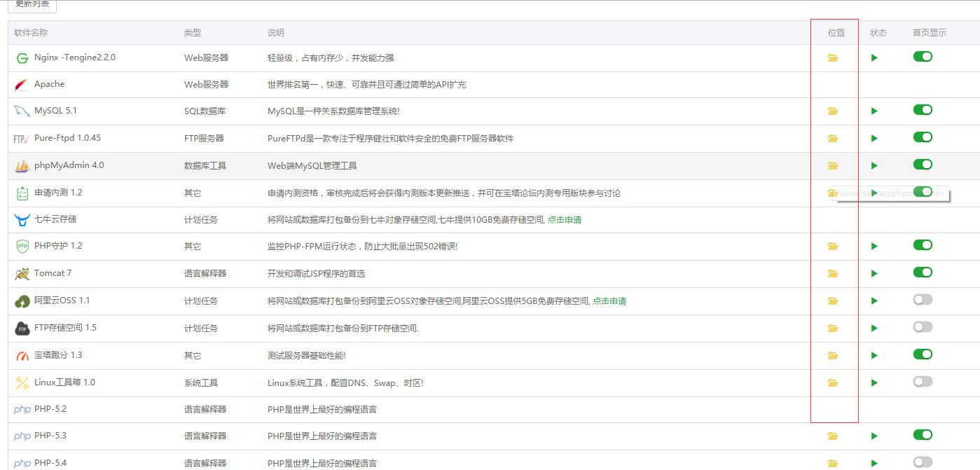Click the 宝塔跑分 status play icon
The width and height of the screenshot is (980, 470).
(x=874, y=355)
